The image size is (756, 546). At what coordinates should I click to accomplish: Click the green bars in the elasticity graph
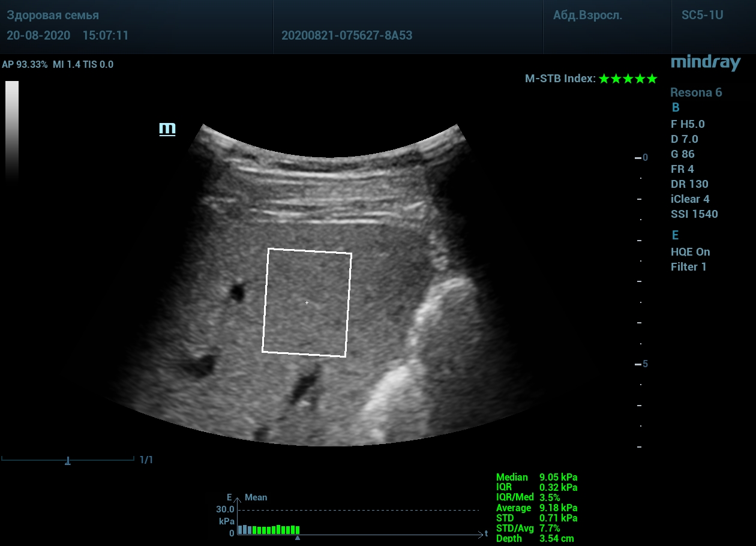pyautogui.click(x=275, y=530)
